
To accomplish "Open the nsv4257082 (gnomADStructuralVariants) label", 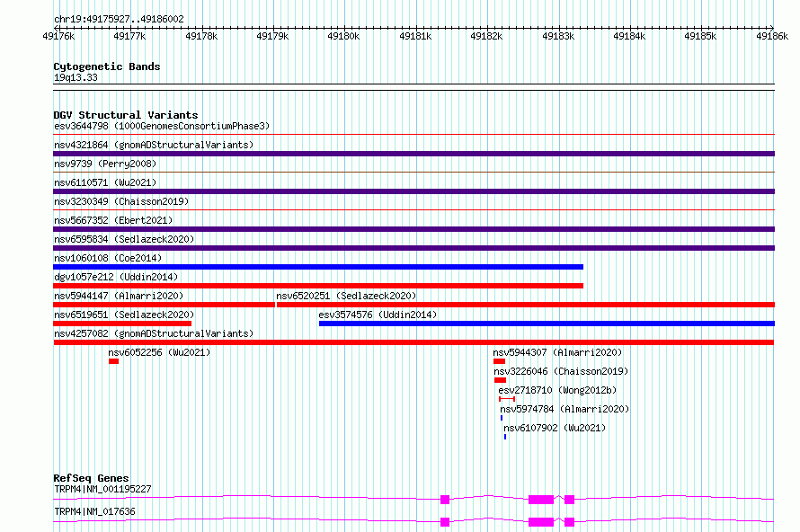I will tap(154, 333).
